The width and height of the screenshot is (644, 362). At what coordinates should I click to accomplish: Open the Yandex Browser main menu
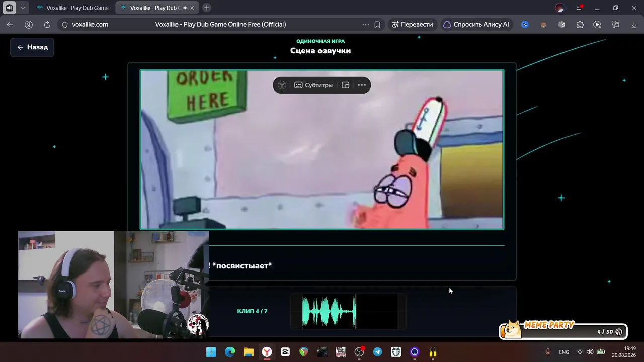coord(579,8)
